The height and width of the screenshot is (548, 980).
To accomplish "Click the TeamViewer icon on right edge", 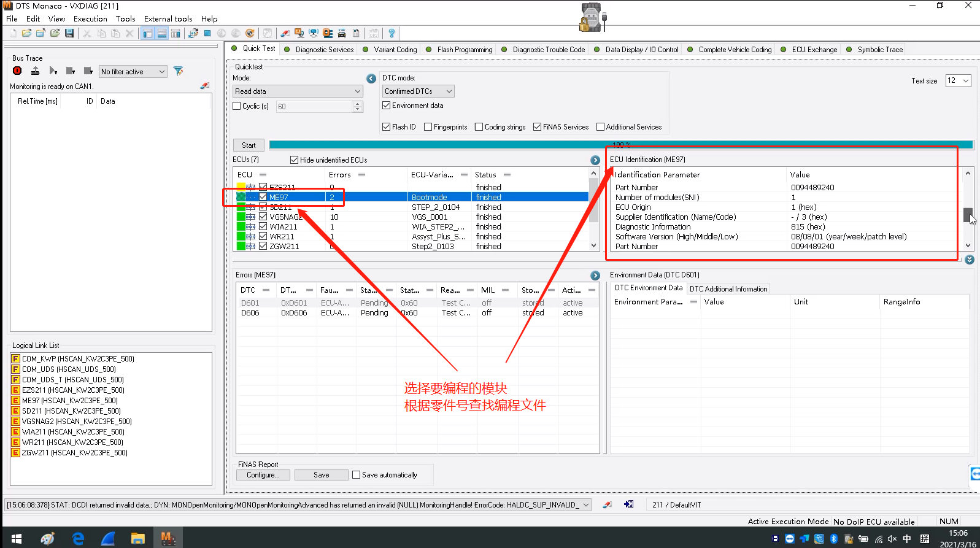I will pos(976,473).
